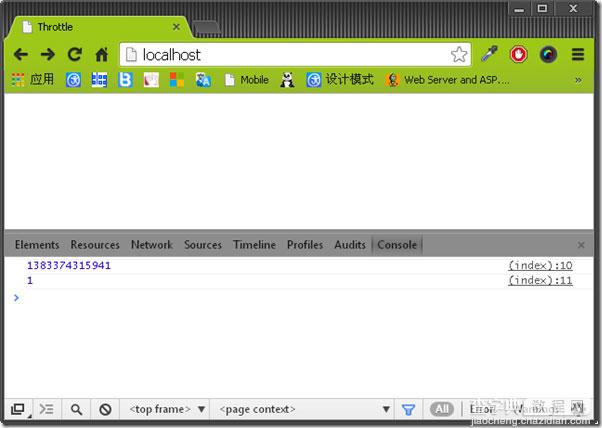602x428 pixels.
Task: Maximize the browser window
Action: pyautogui.click(x=542, y=8)
